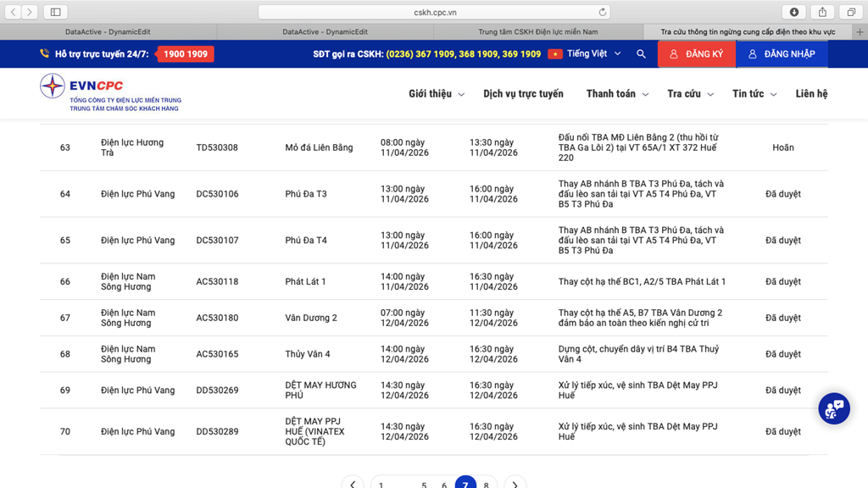Expand the Tra cứu menu
The width and height of the screenshot is (868, 488).
690,94
